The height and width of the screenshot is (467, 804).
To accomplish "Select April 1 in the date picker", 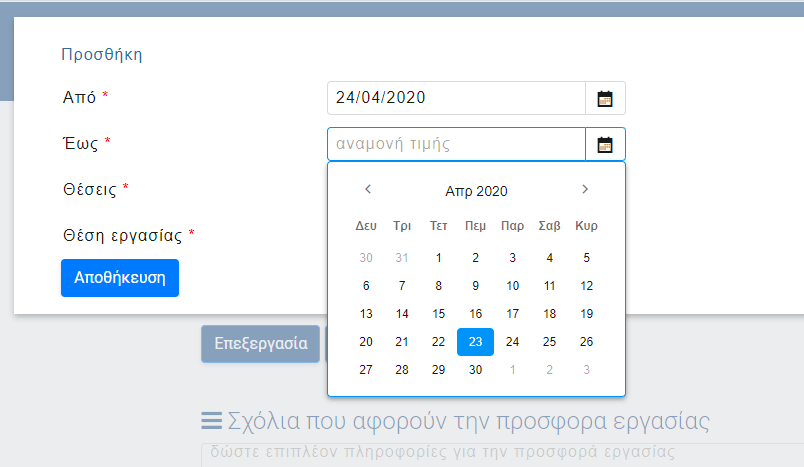I will 439,258.
